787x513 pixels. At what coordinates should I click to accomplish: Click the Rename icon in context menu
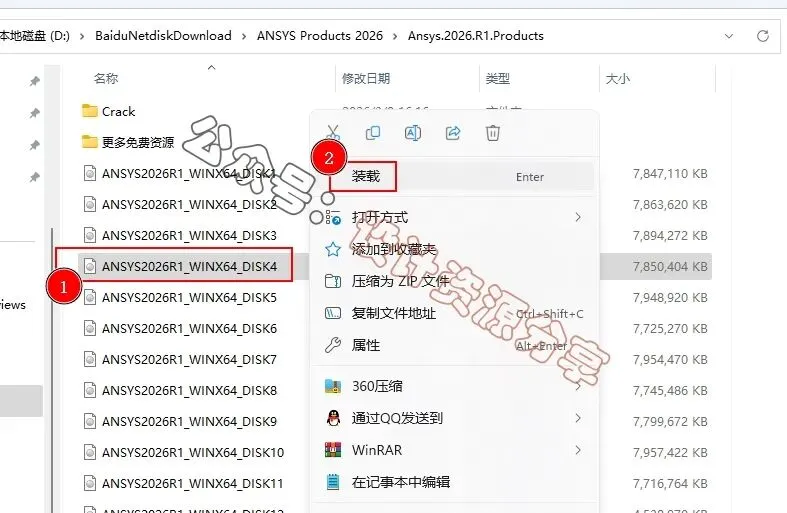[x=413, y=133]
